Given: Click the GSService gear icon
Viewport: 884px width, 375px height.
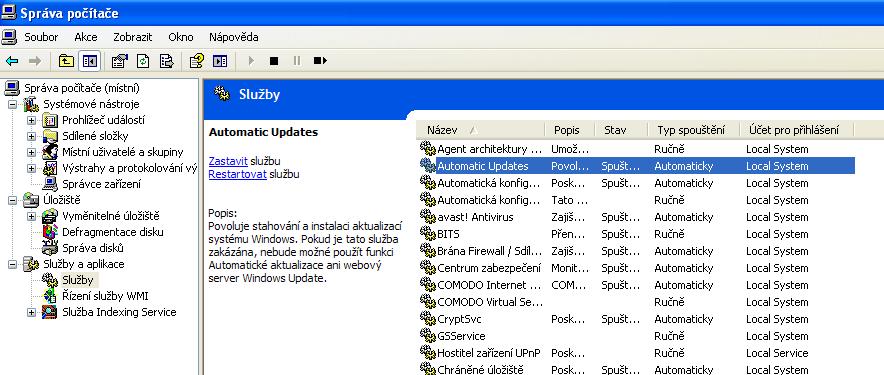Looking at the screenshot, I should coord(428,336).
